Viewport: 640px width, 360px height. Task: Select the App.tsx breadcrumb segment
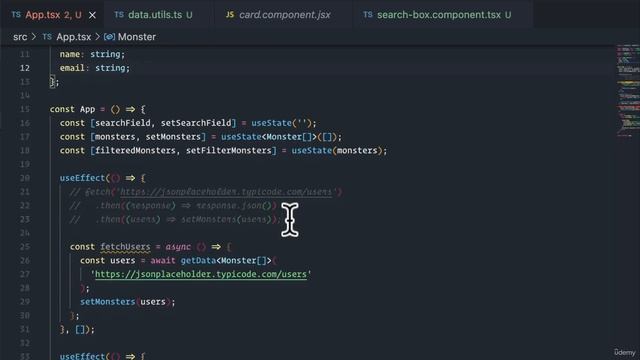point(73,37)
